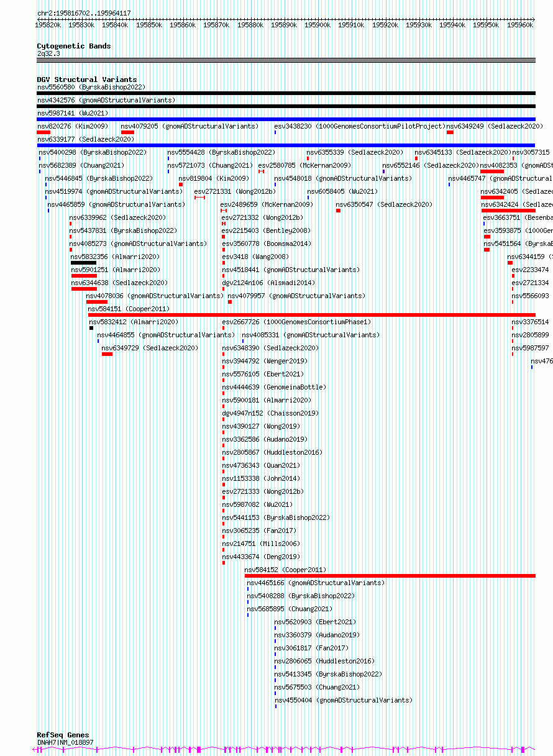Select nsv5400298 (ByrskaBishop2022) label
553x756 pixels.
[x=93, y=152]
